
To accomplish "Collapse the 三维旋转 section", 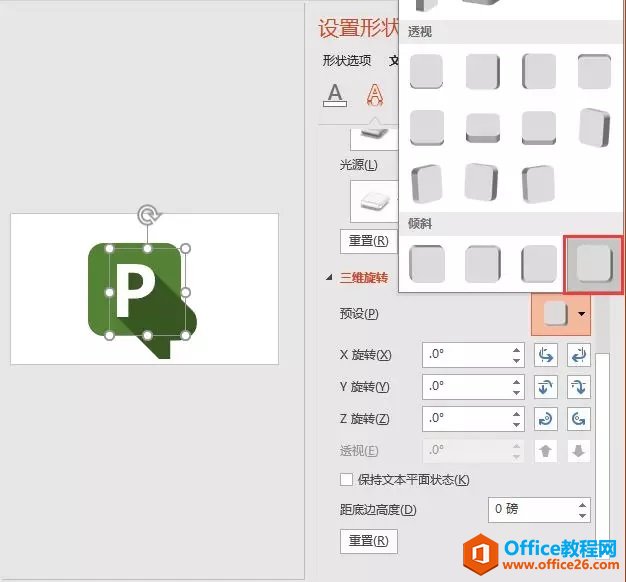I will click(330, 278).
